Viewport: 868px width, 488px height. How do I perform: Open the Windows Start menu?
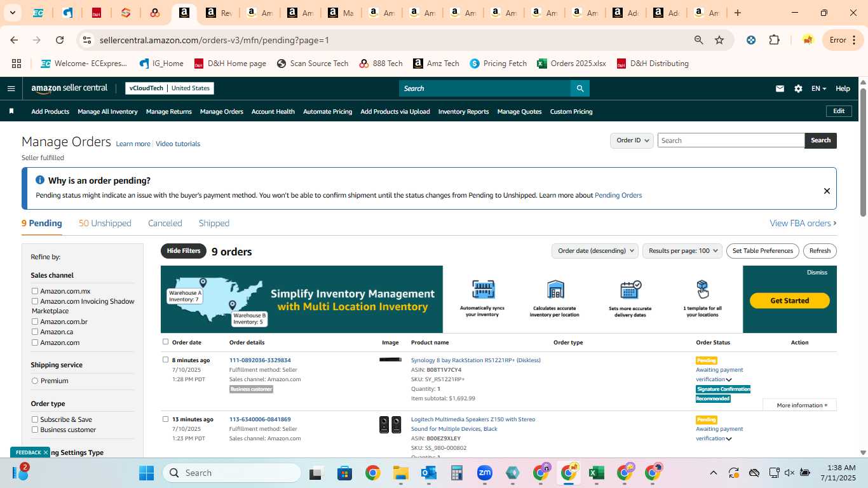click(x=146, y=473)
